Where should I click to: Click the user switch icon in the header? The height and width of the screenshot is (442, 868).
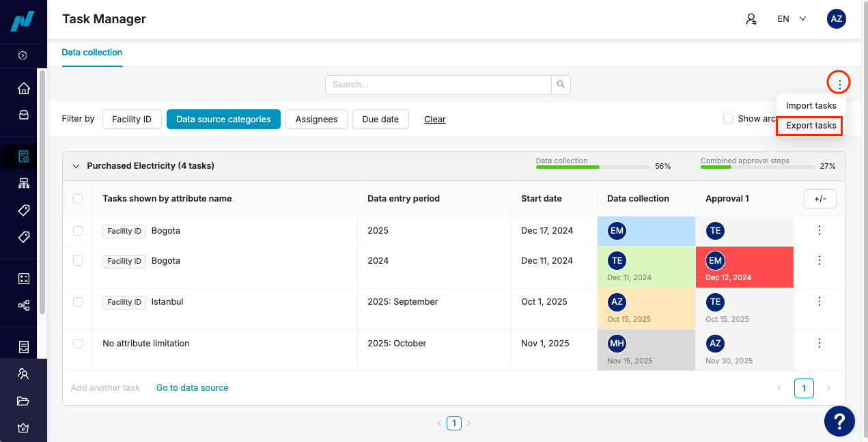(x=751, y=19)
